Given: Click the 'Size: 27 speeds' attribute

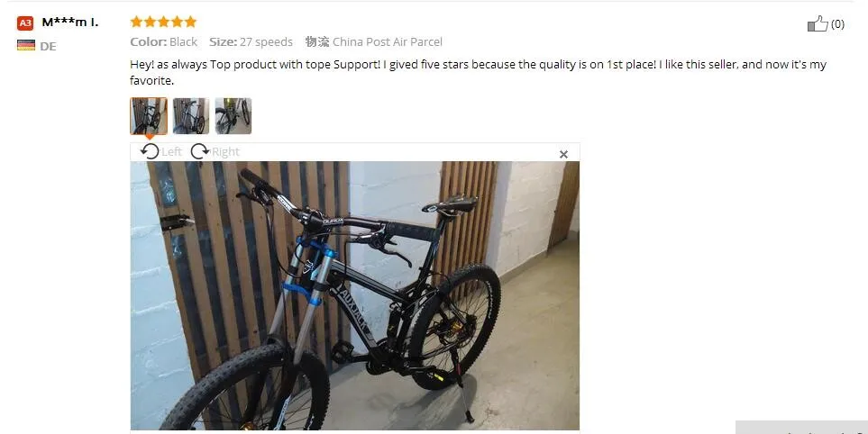Looking at the screenshot, I should [251, 42].
